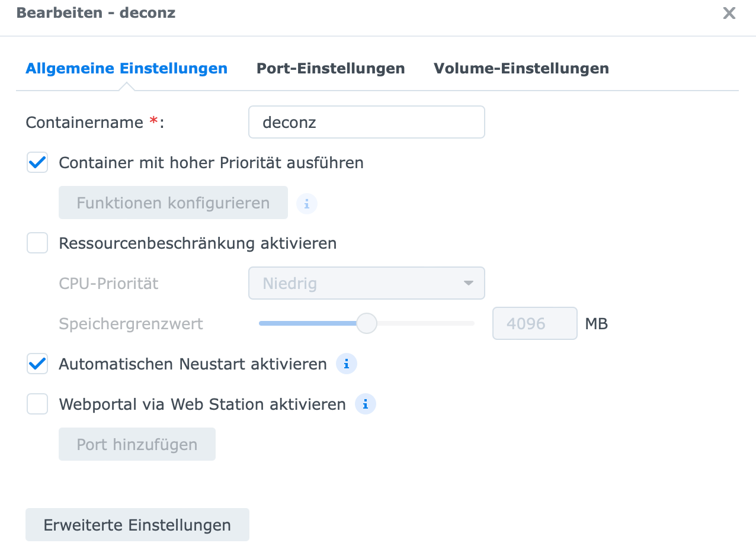Click the CPU-Priorität label
The image size is (756, 559).
click(108, 283)
